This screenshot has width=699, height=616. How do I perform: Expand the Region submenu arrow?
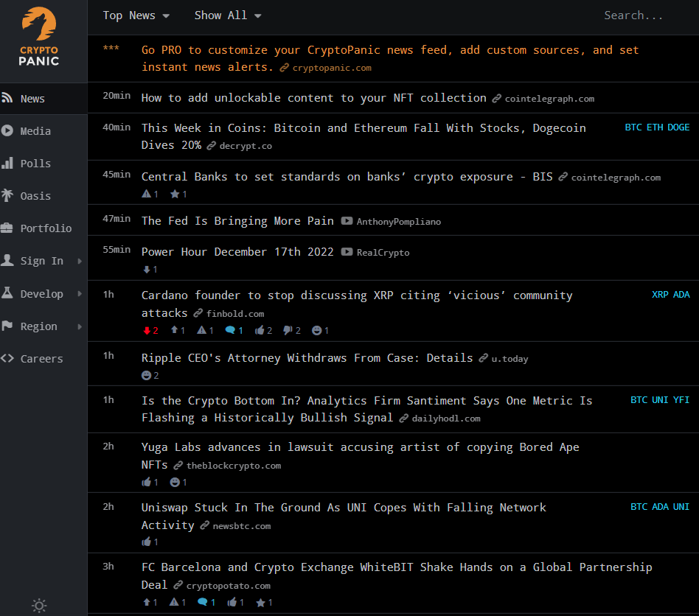[x=80, y=326]
